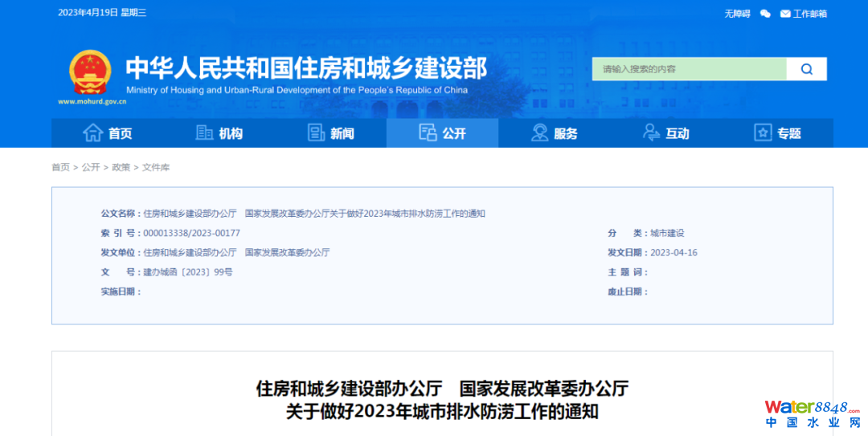Click the 互动 people icon

[x=651, y=133]
